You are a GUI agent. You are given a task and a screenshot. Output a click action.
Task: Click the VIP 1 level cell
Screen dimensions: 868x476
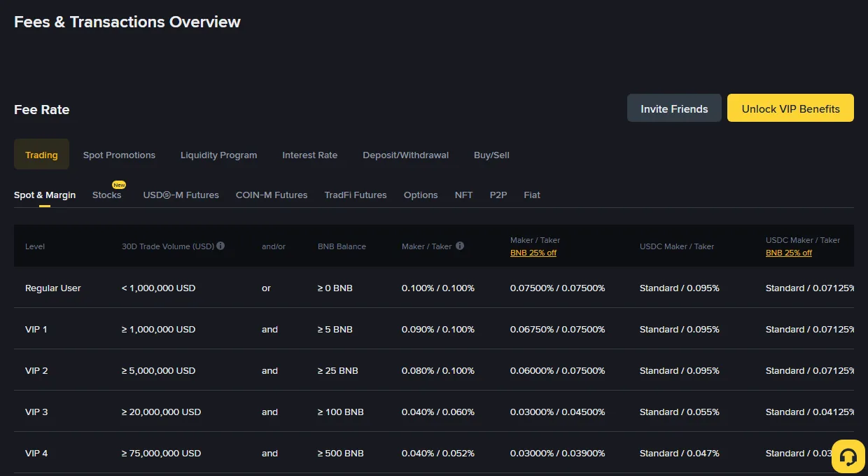[36, 329]
